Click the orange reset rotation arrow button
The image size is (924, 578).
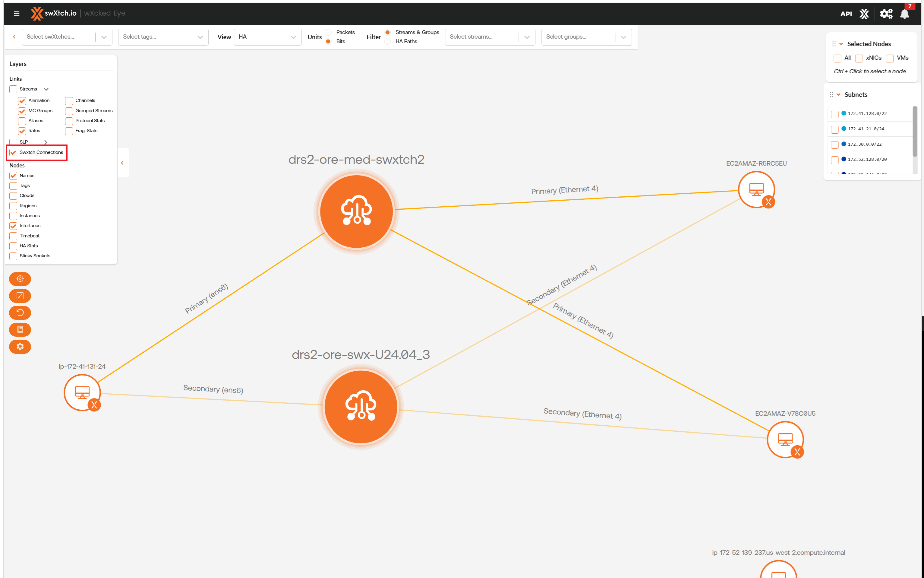[20, 313]
